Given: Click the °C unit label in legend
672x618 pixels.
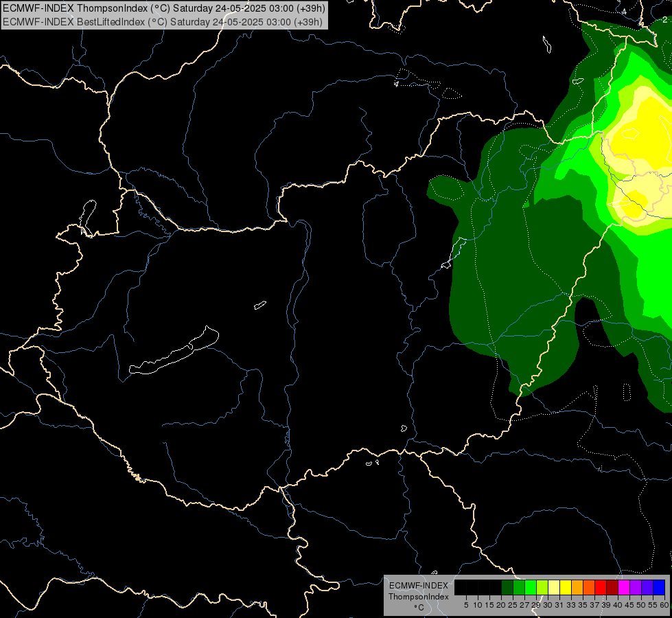Looking at the screenshot, I should tap(419, 607).
